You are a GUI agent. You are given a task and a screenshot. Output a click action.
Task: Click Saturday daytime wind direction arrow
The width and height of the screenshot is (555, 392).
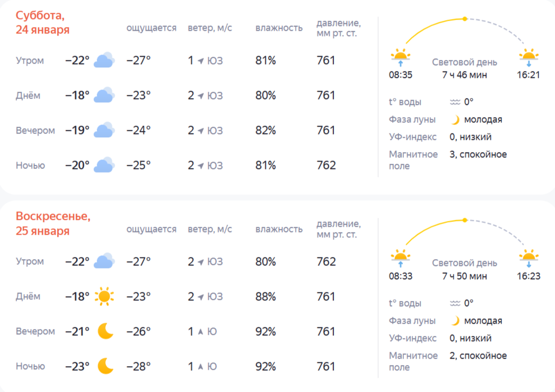(x=201, y=96)
